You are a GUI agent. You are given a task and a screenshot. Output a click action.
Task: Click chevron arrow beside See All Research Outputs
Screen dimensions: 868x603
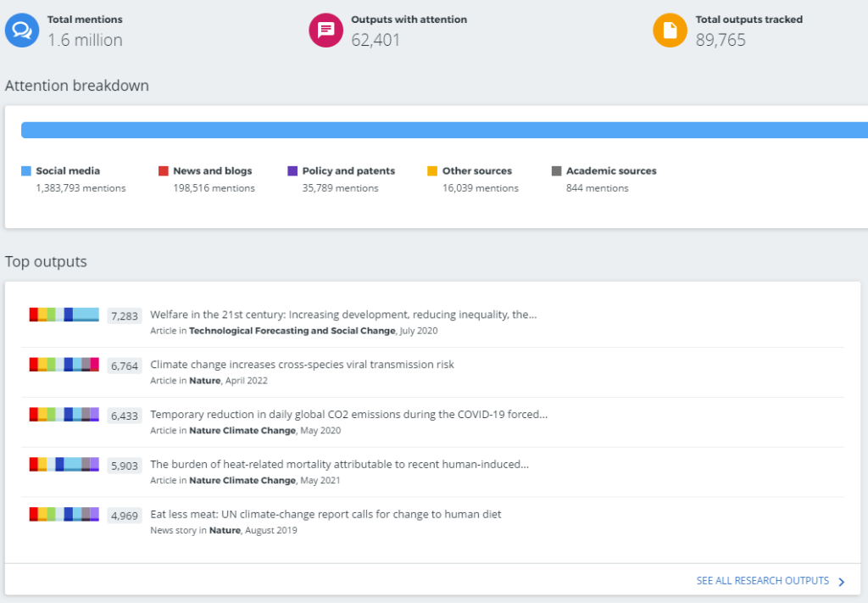[841, 582]
